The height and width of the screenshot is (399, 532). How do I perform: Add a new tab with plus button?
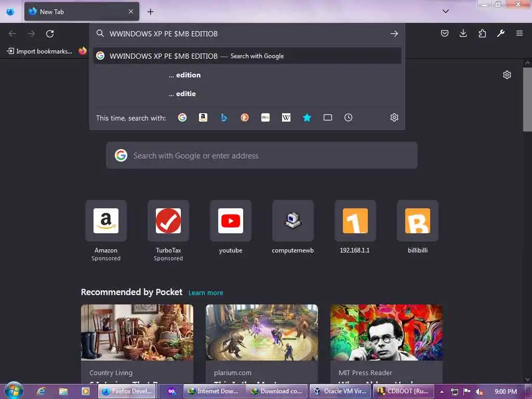(150, 11)
